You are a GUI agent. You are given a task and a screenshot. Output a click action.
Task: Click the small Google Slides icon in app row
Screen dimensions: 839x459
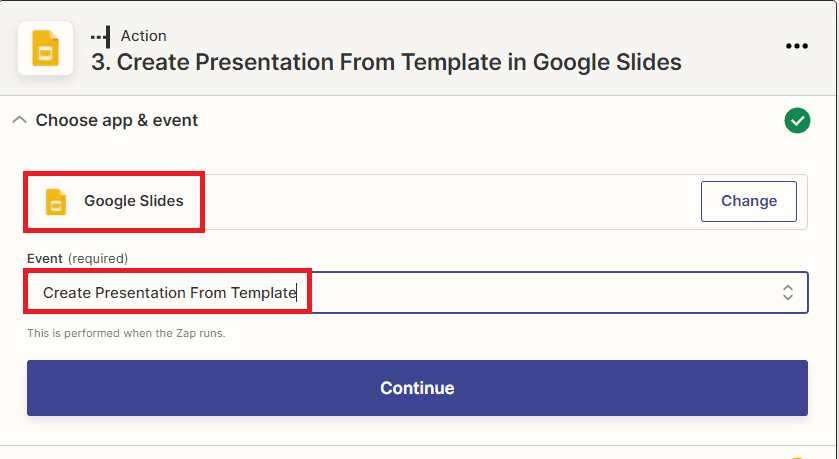point(56,201)
